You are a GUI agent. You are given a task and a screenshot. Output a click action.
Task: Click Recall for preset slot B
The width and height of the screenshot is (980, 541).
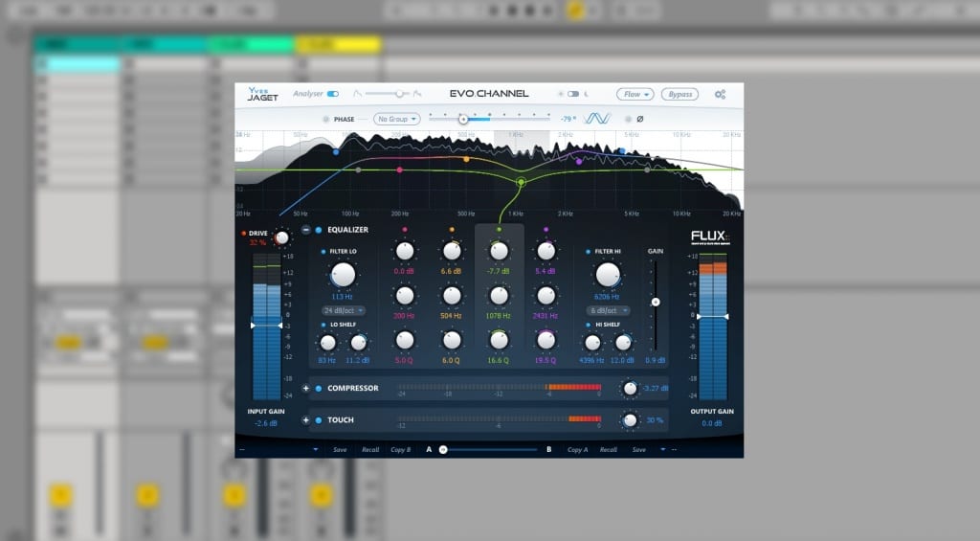coord(608,450)
